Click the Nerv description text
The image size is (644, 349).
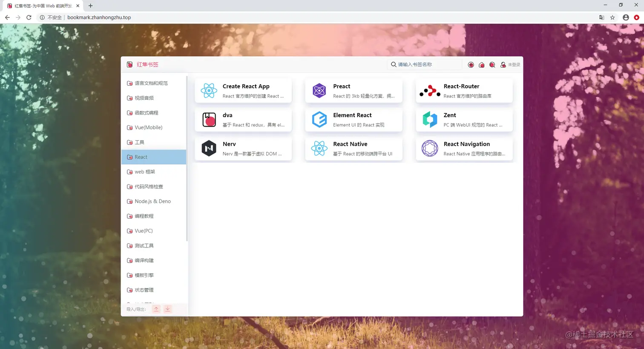pyautogui.click(x=252, y=154)
